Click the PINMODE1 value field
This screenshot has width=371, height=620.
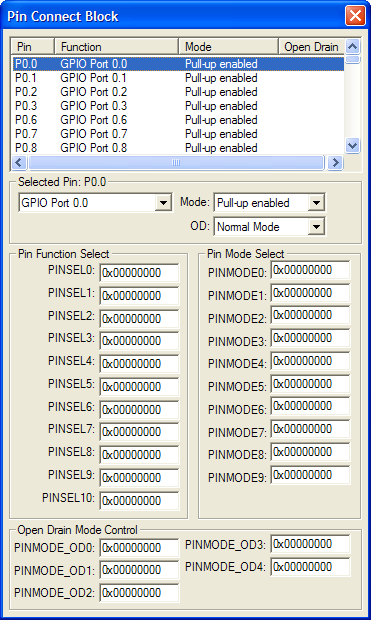(310, 293)
